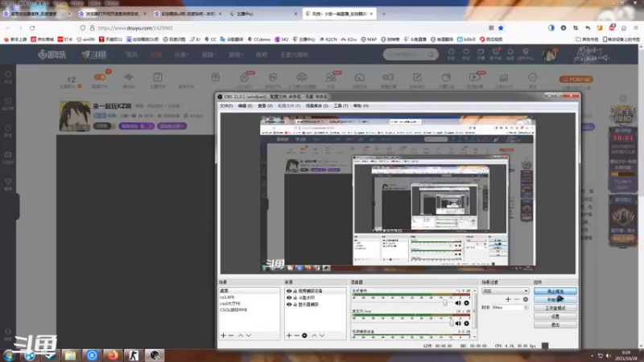Open the OBS 场景集合(S) menu
The image size is (644, 362).
(317, 106)
